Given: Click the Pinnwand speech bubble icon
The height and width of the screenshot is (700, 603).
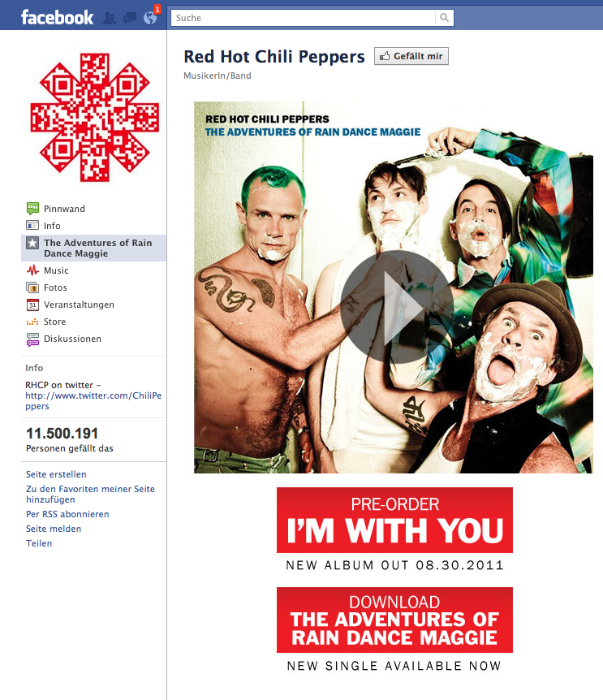Looking at the screenshot, I should [32, 209].
